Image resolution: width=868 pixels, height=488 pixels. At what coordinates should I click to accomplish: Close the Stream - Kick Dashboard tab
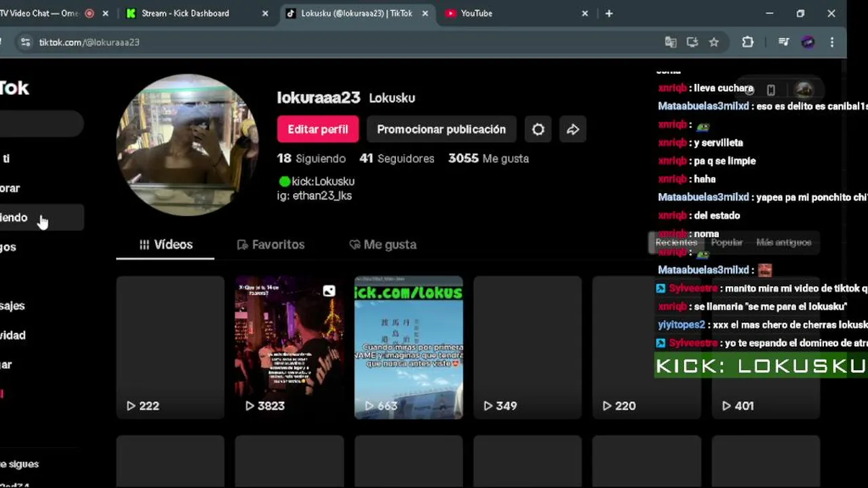point(265,13)
